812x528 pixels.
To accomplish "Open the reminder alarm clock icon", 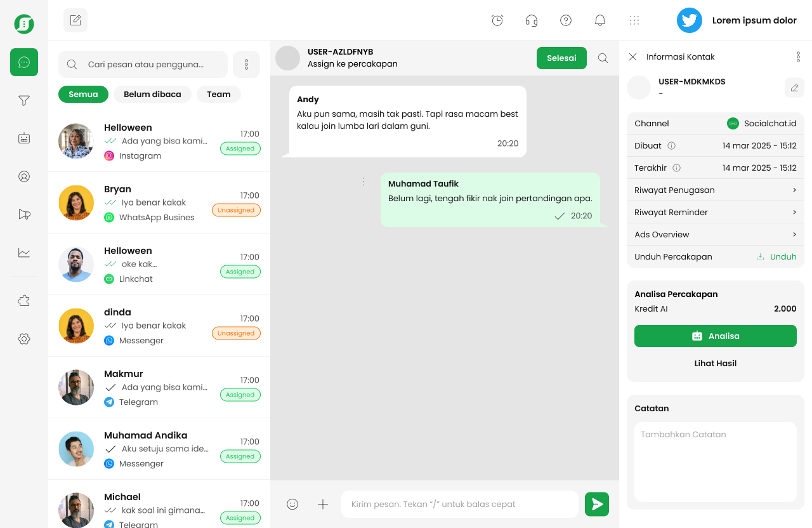I will 497,20.
